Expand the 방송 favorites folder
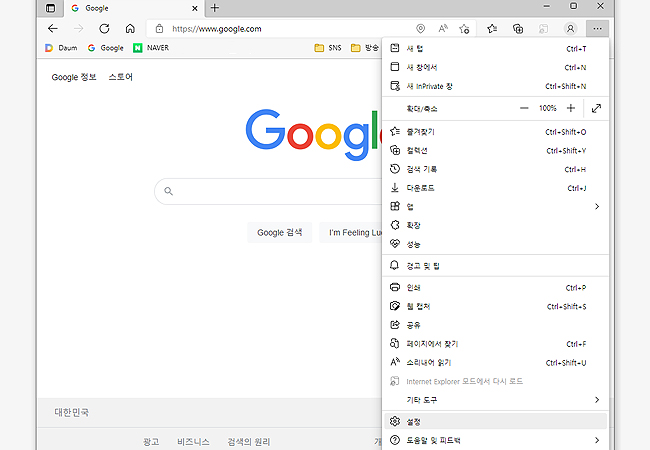Screen dimensions: 650x450 coord(365,48)
